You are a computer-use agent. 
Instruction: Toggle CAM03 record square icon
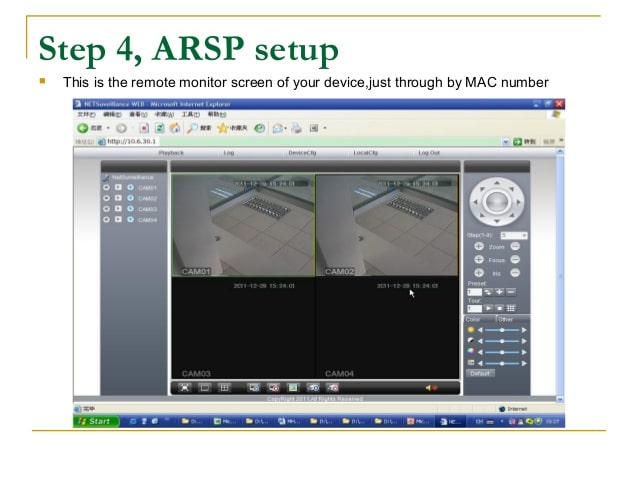tap(118, 209)
